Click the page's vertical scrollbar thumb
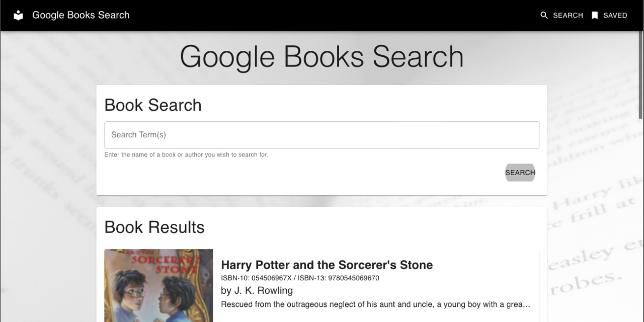This screenshot has width=644, height=322. coord(640,75)
